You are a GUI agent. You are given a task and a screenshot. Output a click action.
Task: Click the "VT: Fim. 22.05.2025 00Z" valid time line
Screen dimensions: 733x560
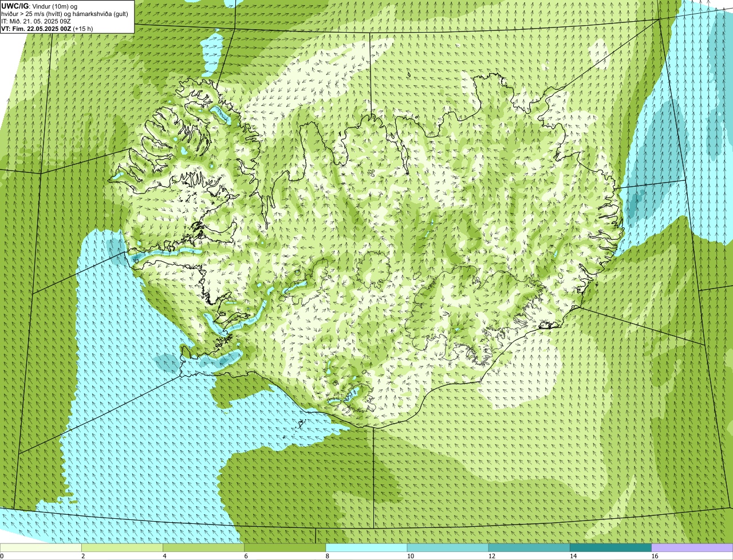click(x=47, y=28)
